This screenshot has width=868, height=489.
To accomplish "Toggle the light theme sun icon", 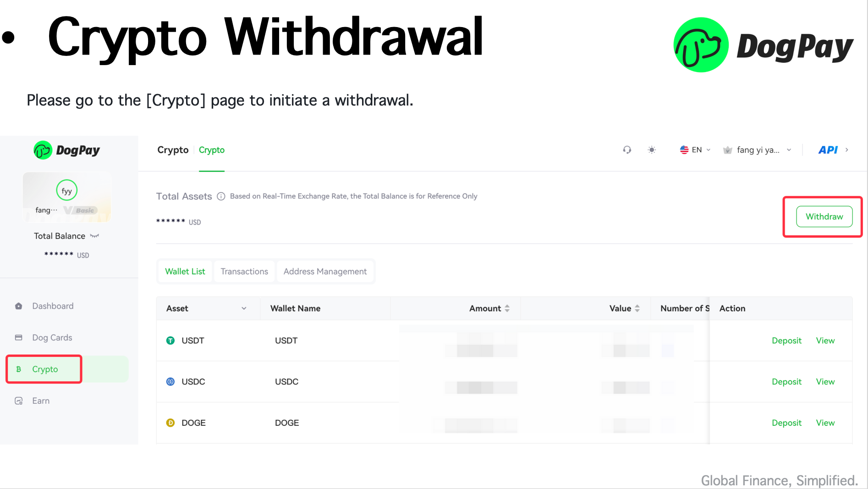I will (652, 150).
